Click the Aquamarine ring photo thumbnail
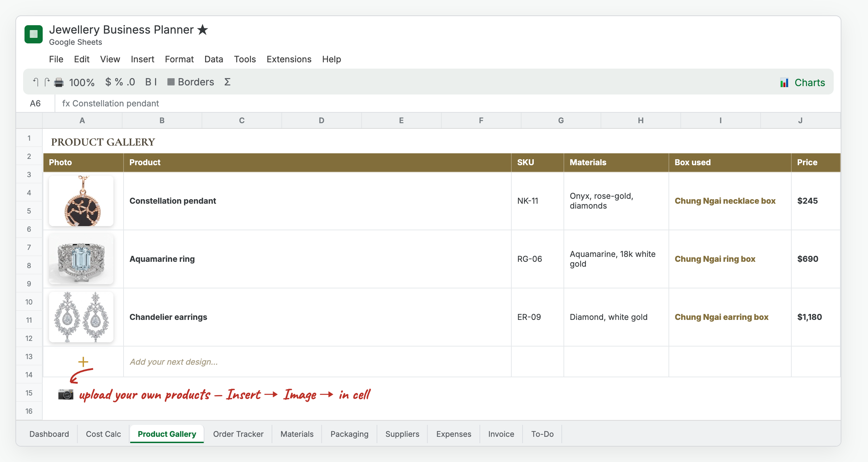 pyautogui.click(x=81, y=259)
